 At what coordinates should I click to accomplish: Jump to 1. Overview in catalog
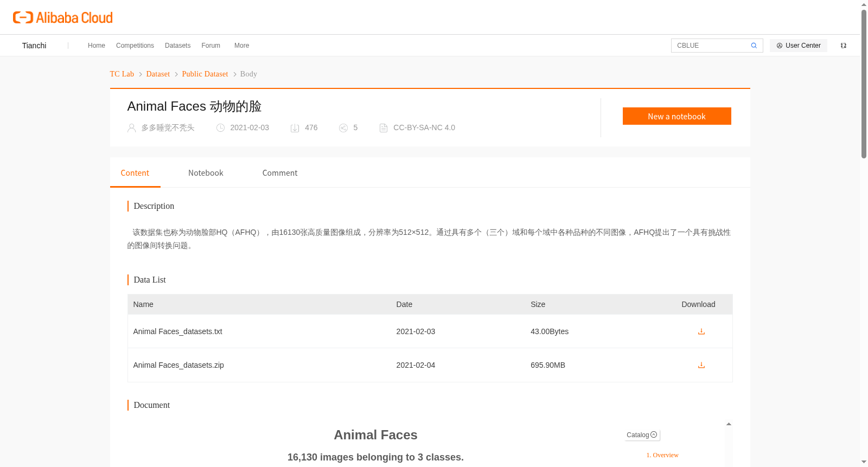662,455
